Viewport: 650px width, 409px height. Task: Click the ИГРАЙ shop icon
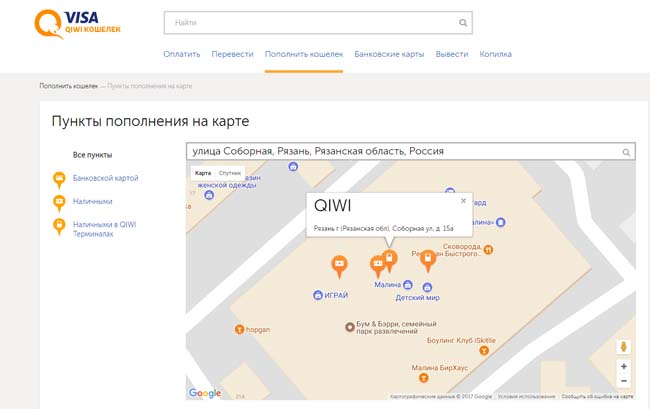point(318,295)
